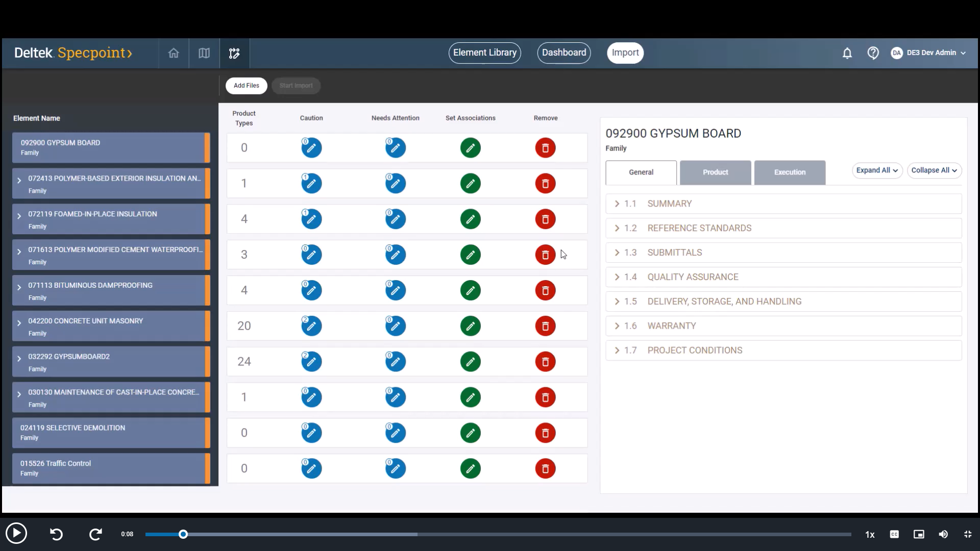Switch to the Execution tab

pos(790,172)
